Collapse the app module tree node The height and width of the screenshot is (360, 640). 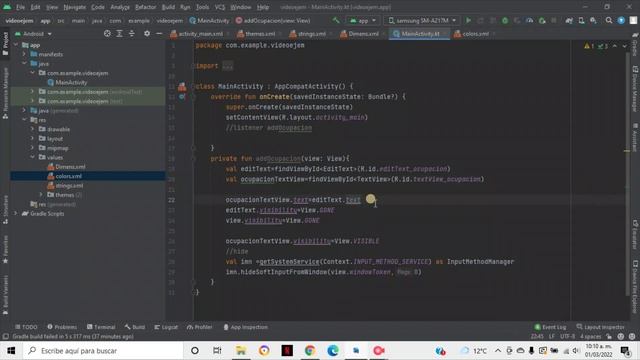coord(16,45)
